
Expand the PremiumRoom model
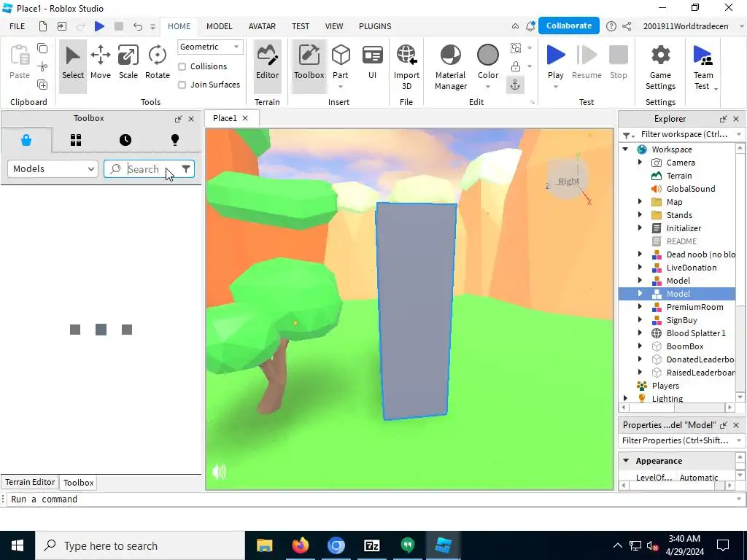point(640,307)
